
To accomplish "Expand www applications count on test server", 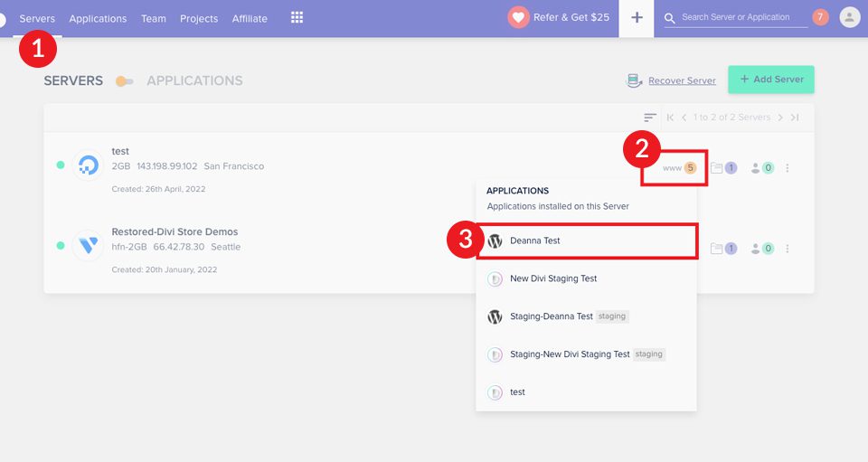I will point(679,167).
